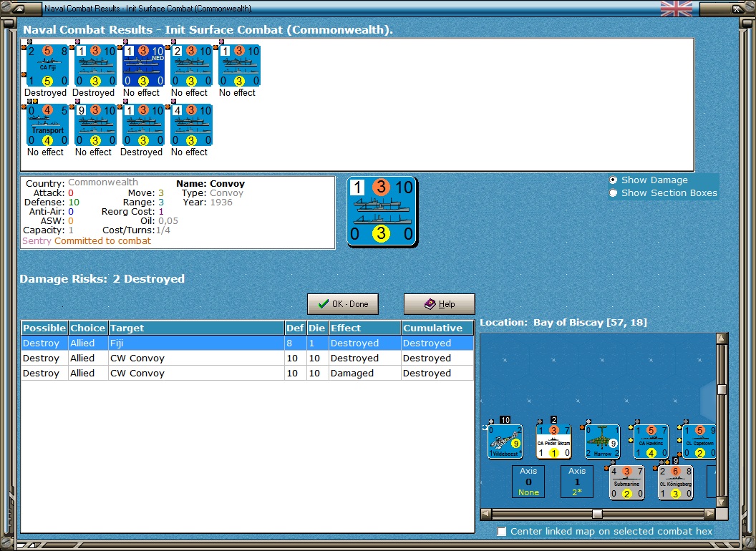756x551 pixels.
Task: Click 'Damage Risks: 2 Destroyed' text
Action: [102, 278]
